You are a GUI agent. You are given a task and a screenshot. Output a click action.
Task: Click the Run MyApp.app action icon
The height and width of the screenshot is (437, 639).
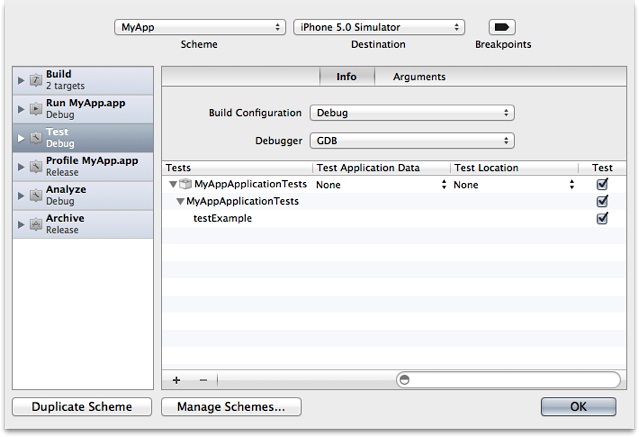click(36, 109)
